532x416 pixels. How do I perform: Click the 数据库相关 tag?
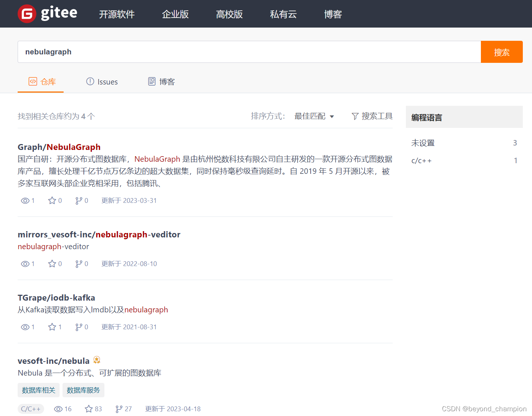[39, 390]
